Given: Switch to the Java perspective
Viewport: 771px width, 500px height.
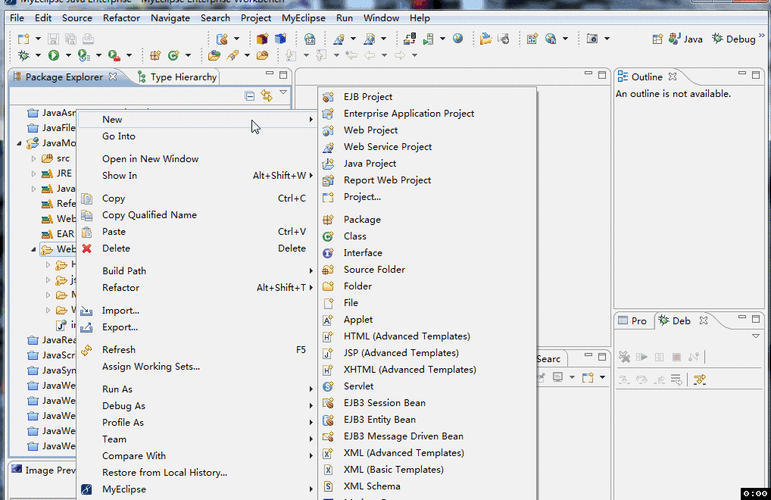Looking at the screenshot, I should [685, 39].
